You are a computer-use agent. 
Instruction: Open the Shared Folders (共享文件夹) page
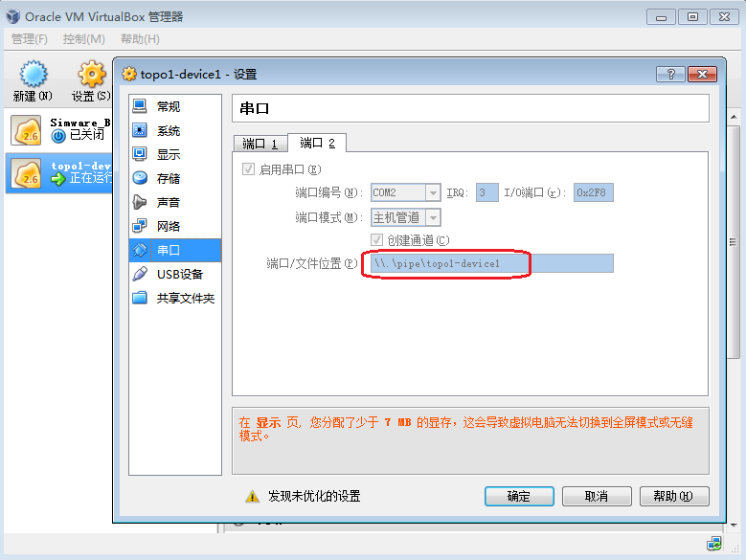coord(175,298)
